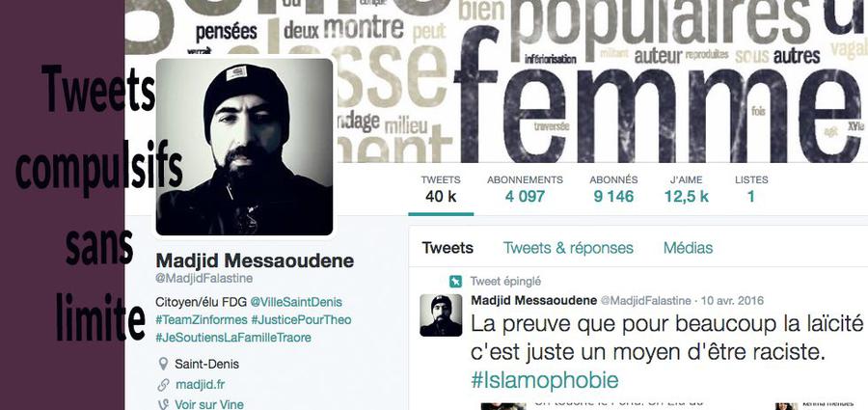868x410 pixels.
Task: Click the small avatar in pinned tweet
Action: pyautogui.click(x=441, y=315)
